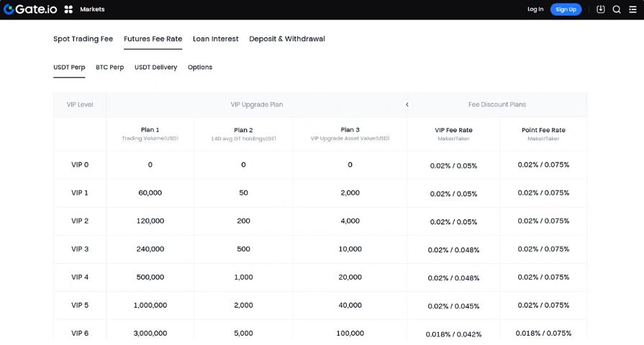Open the apps grid menu icon
This screenshot has height=345, width=644.
[x=68, y=9]
